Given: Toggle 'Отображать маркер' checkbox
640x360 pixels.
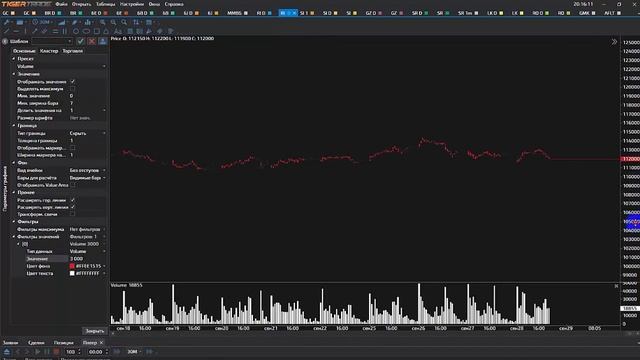Looking at the screenshot, I should click(x=73, y=148).
